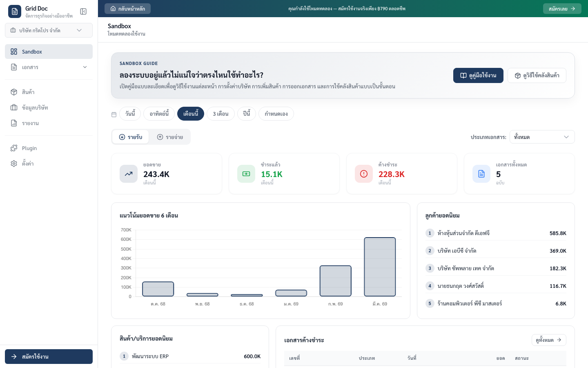Viewport: 588px width, 368px height.
Task: Click the tallest มี.ค. 69 chart bar
Action: pyautogui.click(x=380, y=266)
